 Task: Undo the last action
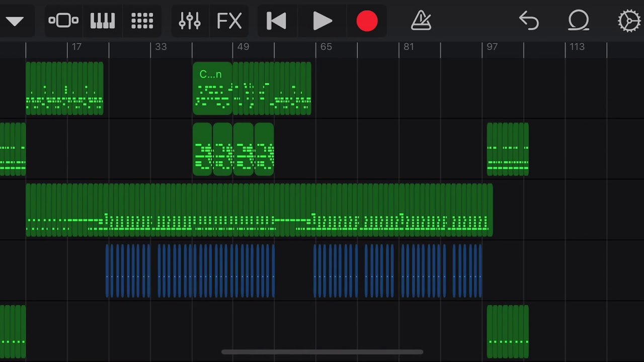pos(529,21)
